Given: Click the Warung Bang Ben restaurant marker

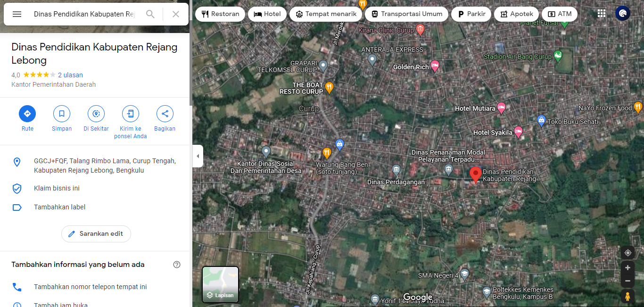Looking at the screenshot, I should [326, 153].
